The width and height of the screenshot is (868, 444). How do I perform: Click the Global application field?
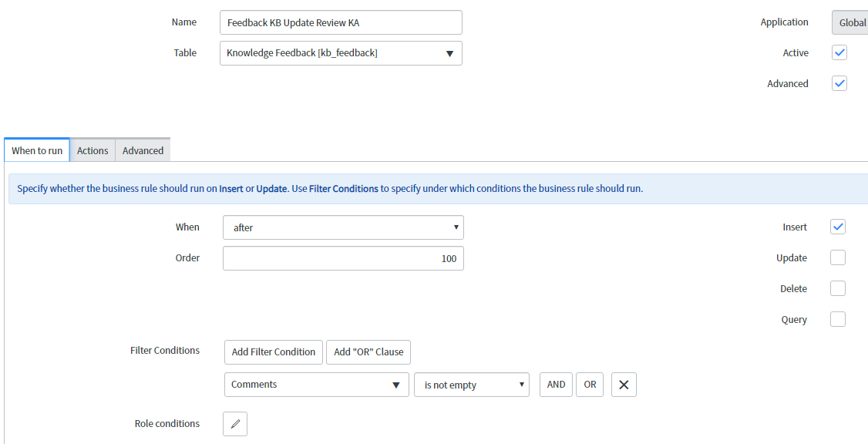pyautogui.click(x=849, y=22)
